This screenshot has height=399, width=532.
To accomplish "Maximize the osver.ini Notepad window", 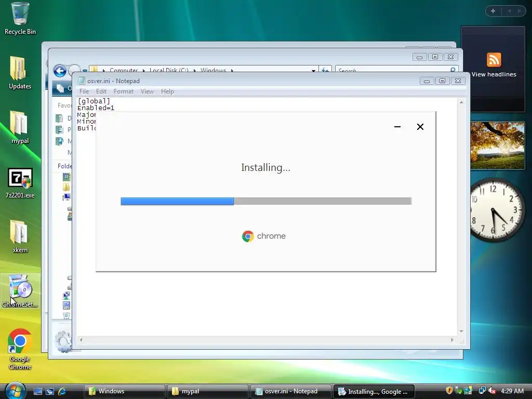I will click(443, 81).
